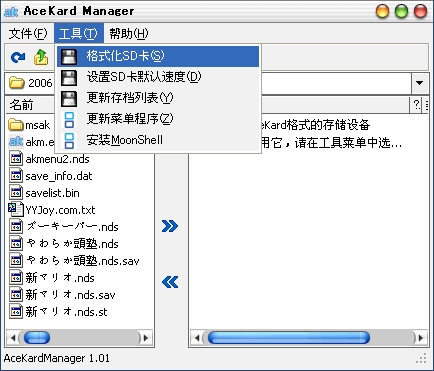
Task: Click the go-up-folder toolbar icon
Action: point(41,57)
